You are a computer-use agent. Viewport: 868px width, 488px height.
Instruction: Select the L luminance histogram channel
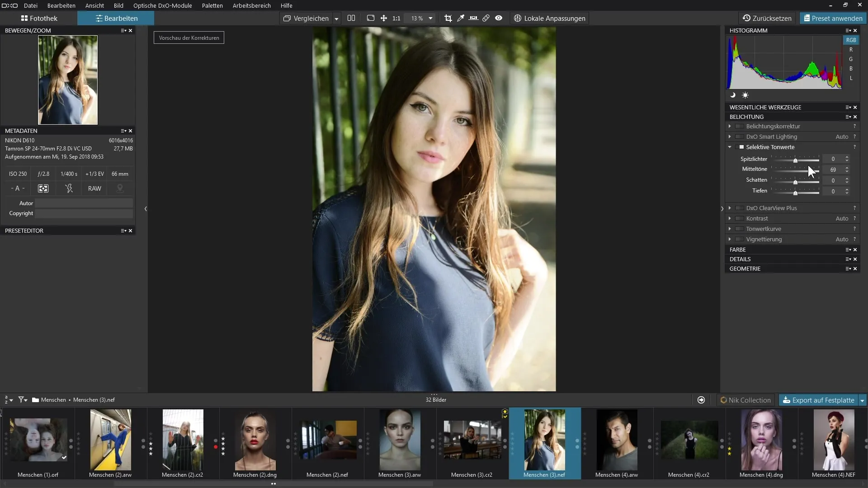click(x=851, y=78)
